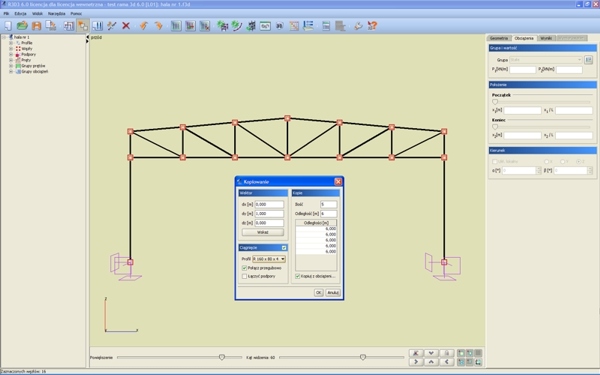600x375 pixels.
Task: Expand the Grupy prętów tree node
Action: tap(11, 66)
